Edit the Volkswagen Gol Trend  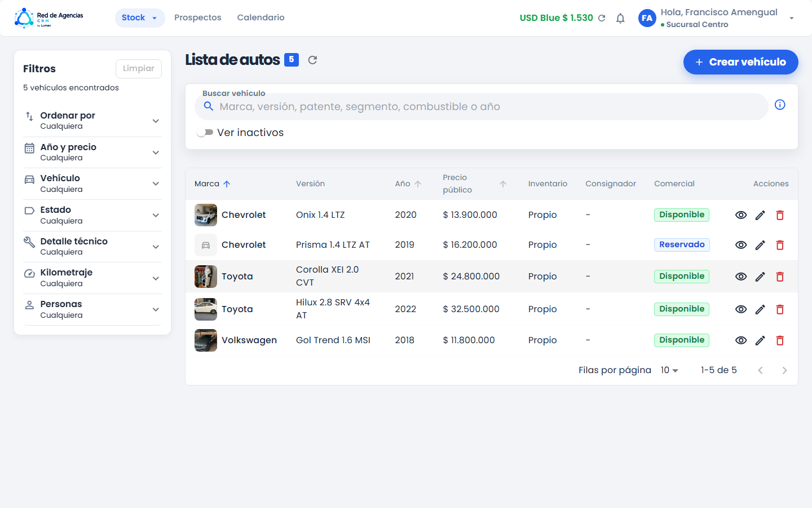click(x=760, y=340)
